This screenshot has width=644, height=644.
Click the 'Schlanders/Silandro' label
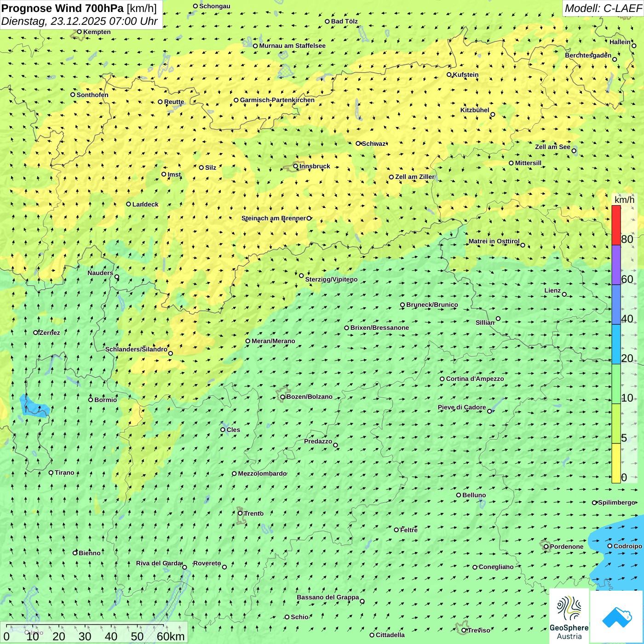136,350
